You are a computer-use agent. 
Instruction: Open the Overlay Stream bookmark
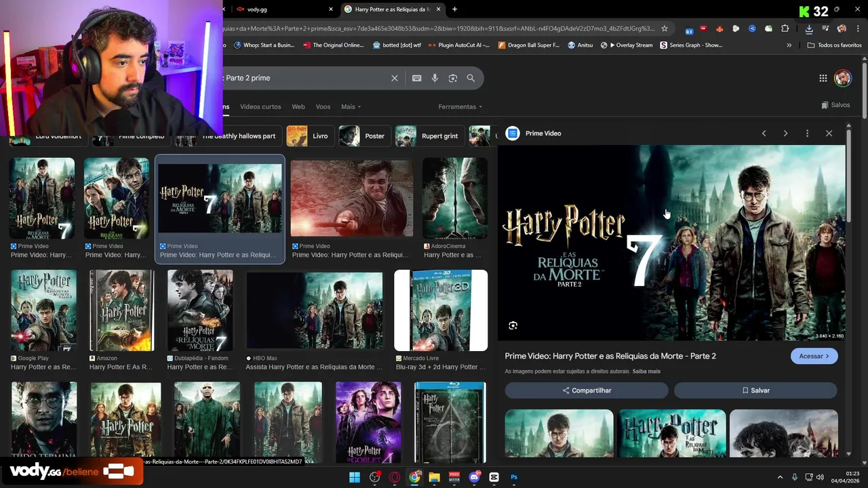pos(627,45)
